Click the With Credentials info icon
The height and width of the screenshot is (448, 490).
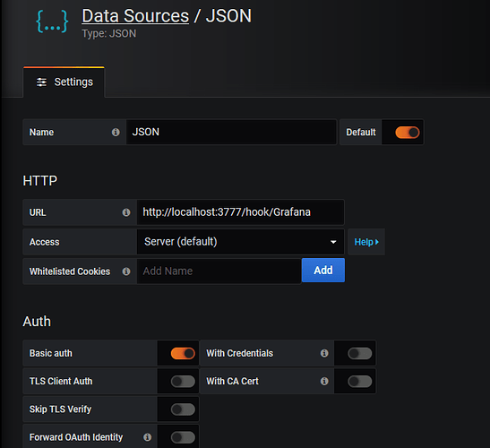[x=324, y=353]
